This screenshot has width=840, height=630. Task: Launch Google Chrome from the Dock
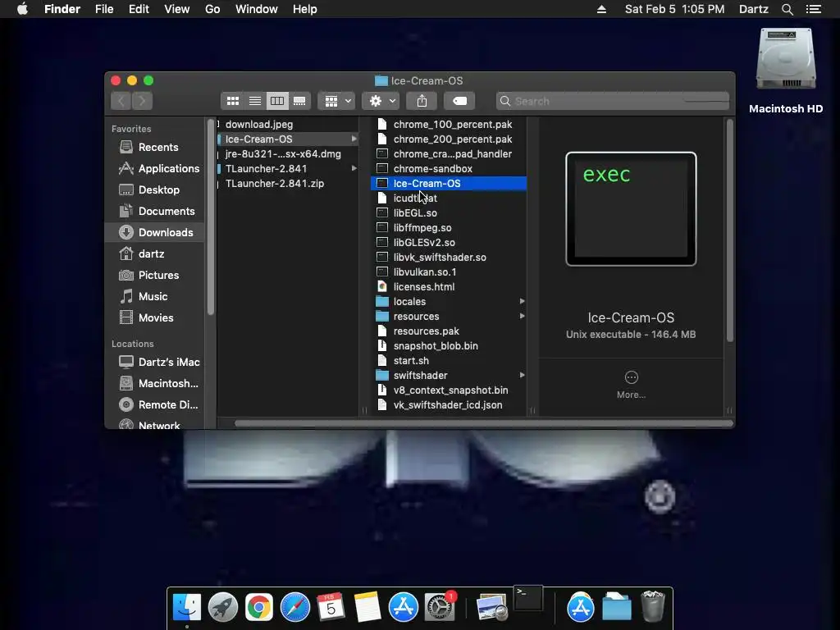[259, 608]
